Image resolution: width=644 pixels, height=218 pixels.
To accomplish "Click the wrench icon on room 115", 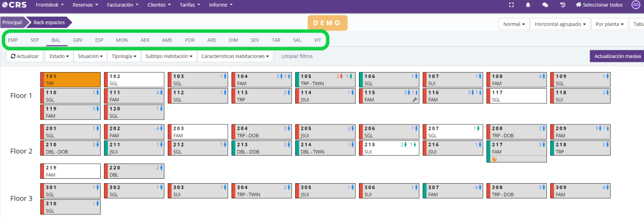I will (415, 100).
